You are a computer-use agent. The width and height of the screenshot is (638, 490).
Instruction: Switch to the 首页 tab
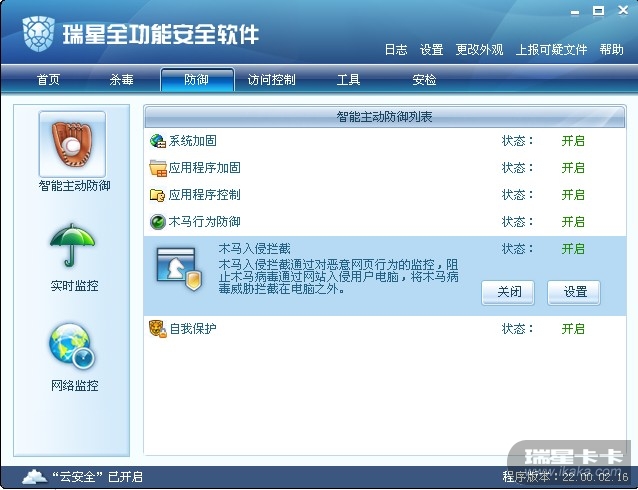tap(48, 79)
